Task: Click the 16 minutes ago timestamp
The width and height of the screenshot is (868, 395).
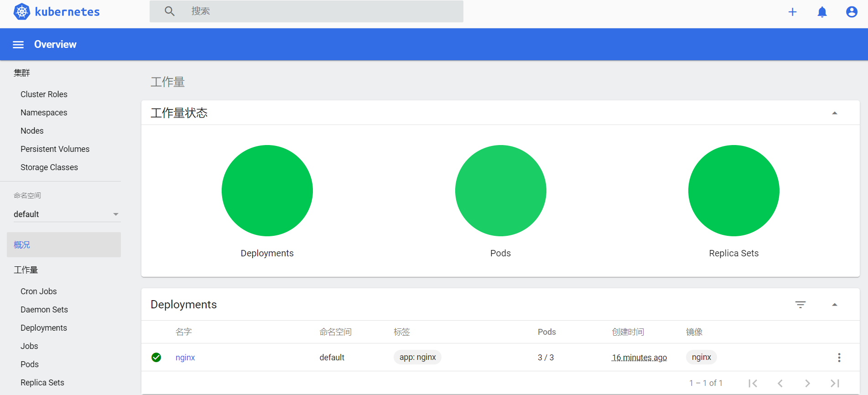Action: (639, 358)
